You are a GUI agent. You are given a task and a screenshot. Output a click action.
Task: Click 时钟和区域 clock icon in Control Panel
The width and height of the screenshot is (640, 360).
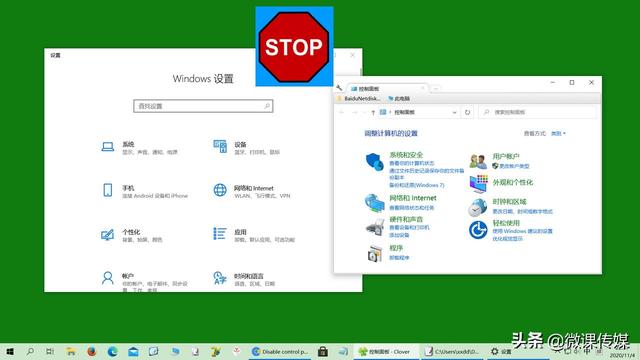click(x=478, y=207)
